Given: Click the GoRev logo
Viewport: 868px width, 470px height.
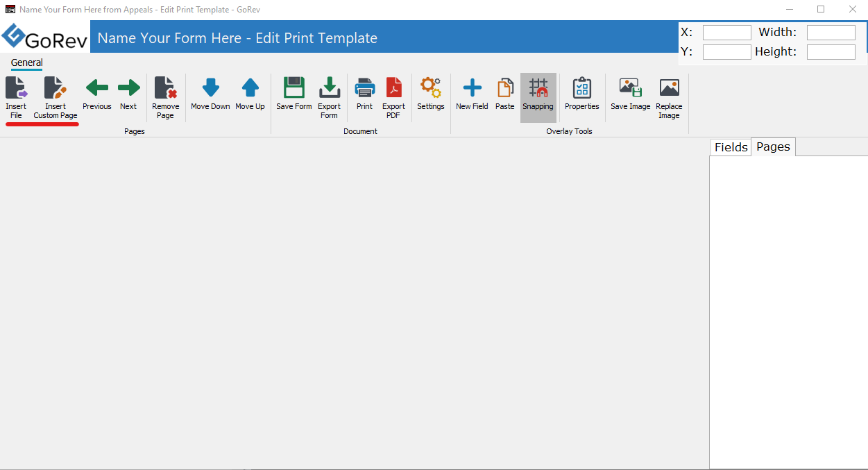Looking at the screenshot, I should [45, 37].
